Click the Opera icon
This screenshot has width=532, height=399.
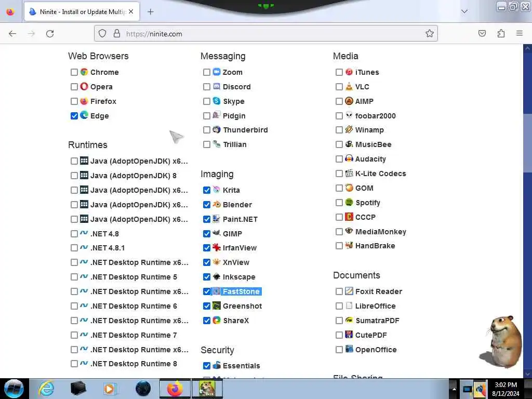[x=84, y=87]
